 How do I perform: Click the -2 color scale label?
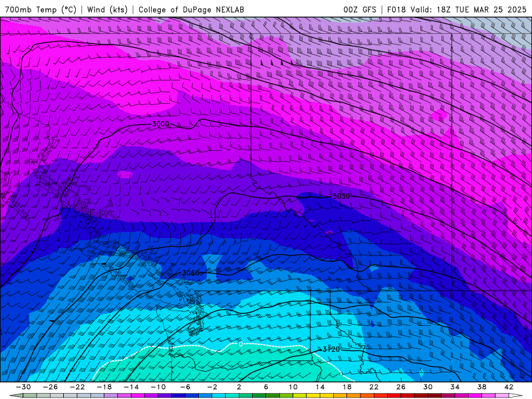[x=212, y=387]
